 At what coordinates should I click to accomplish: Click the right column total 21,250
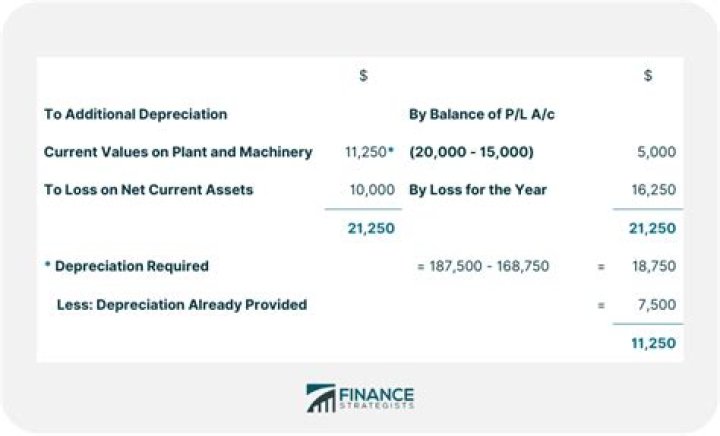(x=652, y=228)
